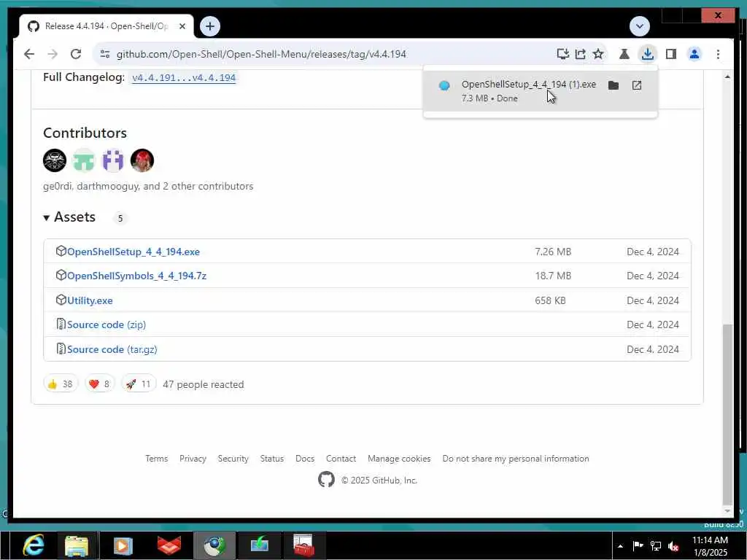Click the page vertical scrollbar thumb
The height and width of the screenshot is (560, 747).
(727, 414)
